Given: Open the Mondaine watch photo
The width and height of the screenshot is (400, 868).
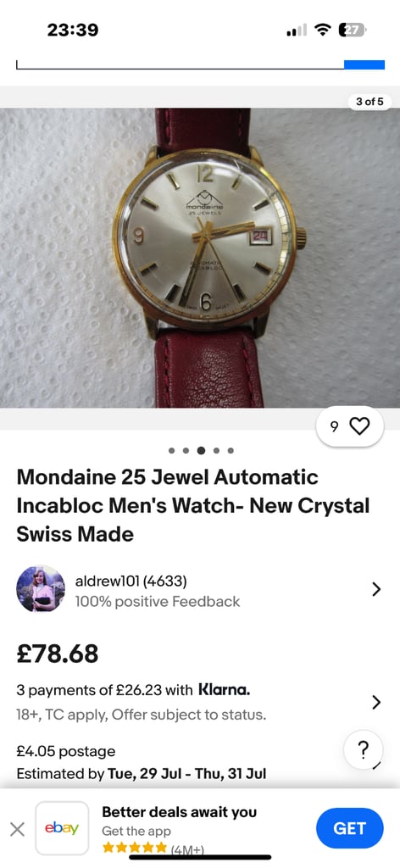Looking at the screenshot, I should 200,258.
